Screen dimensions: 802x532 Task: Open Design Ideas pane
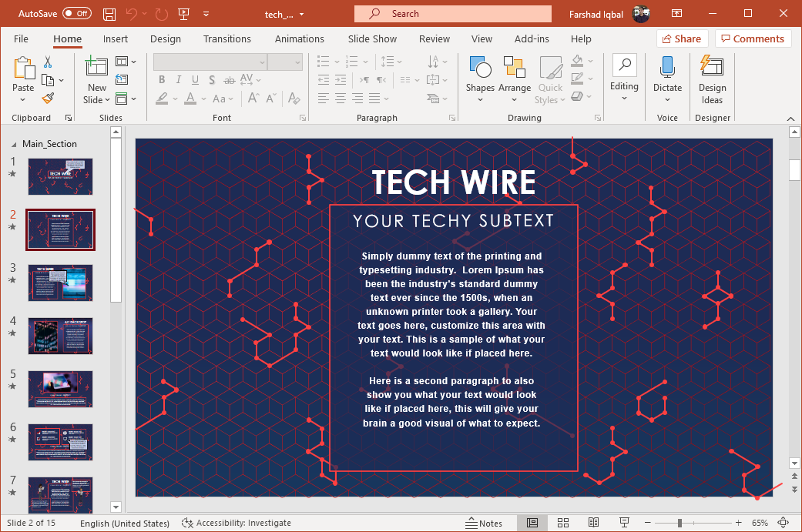pos(712,79)
